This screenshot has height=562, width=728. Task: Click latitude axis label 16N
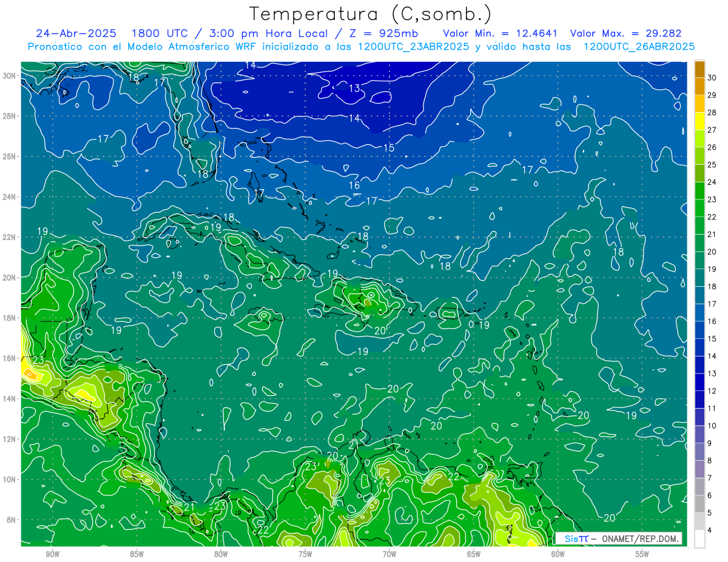pos(8,358)
